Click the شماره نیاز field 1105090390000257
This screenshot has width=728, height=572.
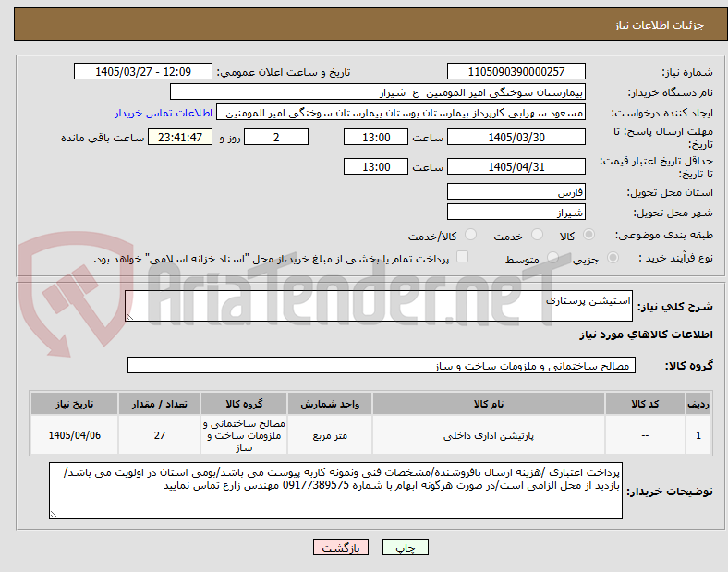pyautogui.click(x=516, y=71)
